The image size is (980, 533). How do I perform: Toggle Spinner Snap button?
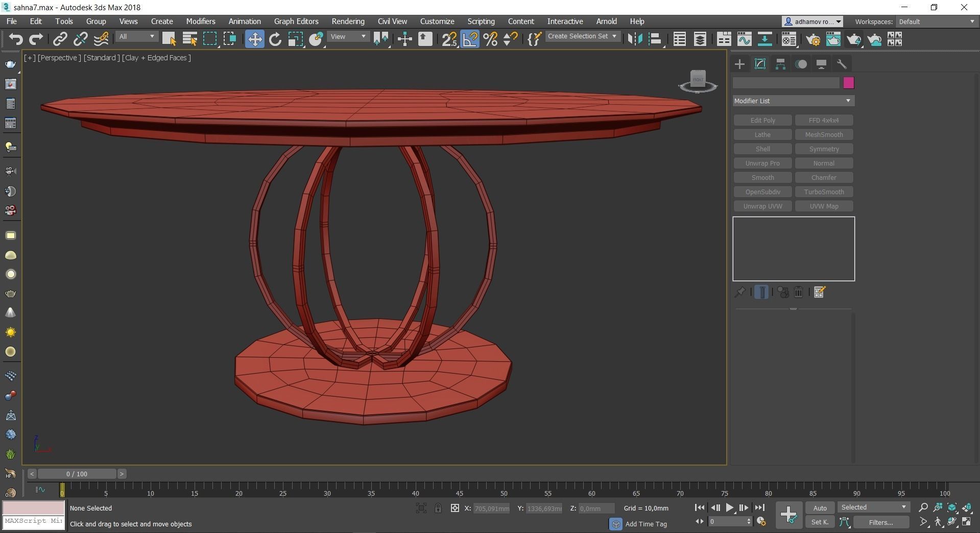(511, 39)
